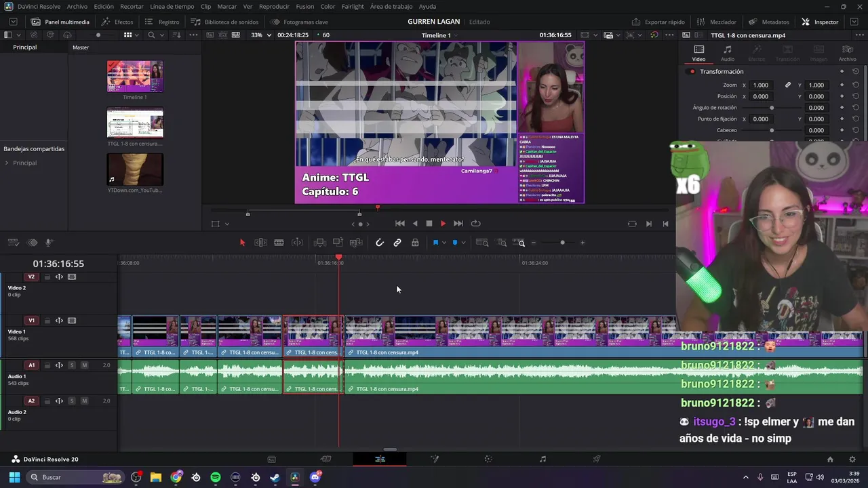Open marker color dropdown arrow
This screenshot has width=868, height=488.
(x=463, y=243)
